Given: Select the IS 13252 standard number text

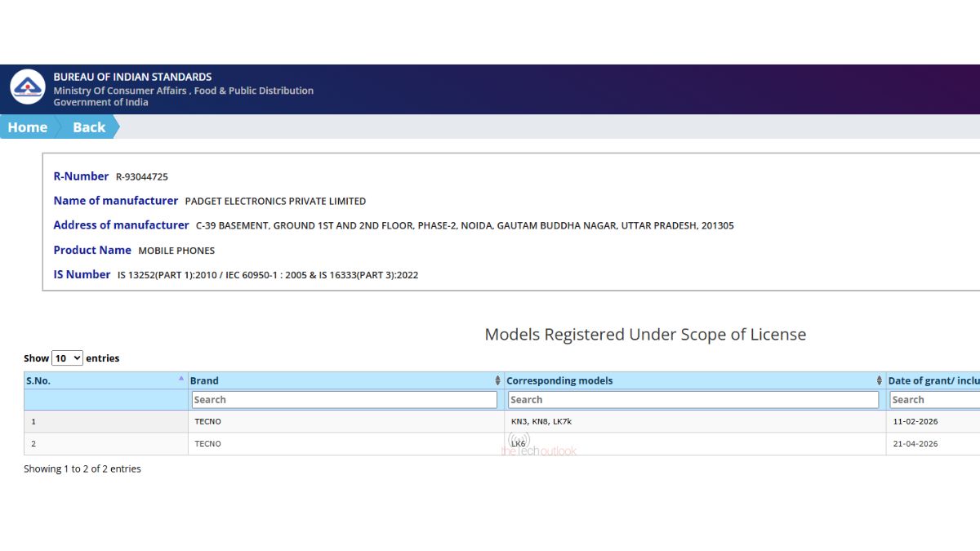Looking at the screenshot, I should click(x=268, y=275).
